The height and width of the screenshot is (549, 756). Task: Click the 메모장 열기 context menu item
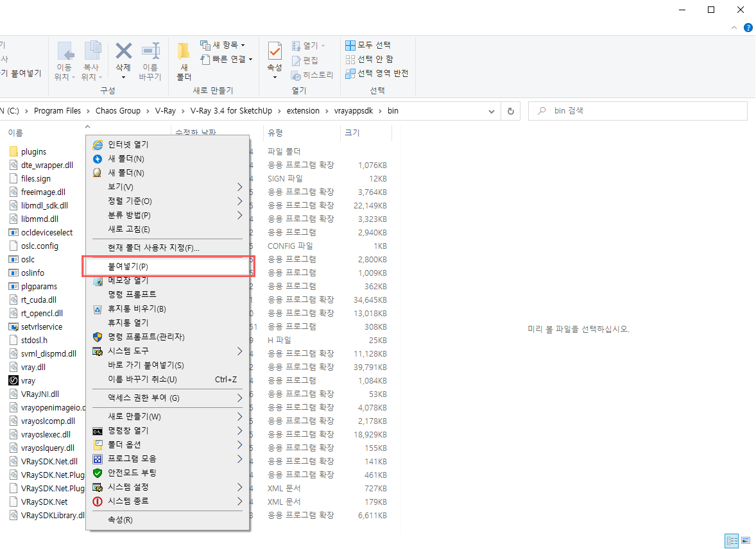168,280
